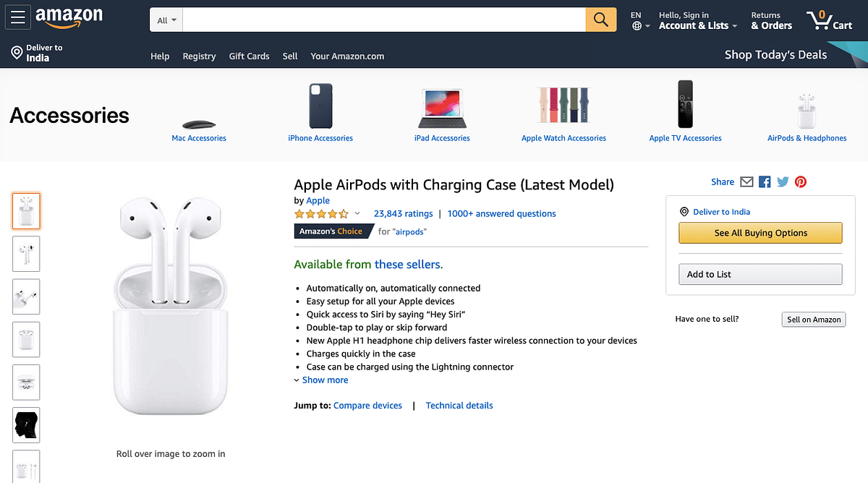Click the orange search magnifier icon

point(600,20)
